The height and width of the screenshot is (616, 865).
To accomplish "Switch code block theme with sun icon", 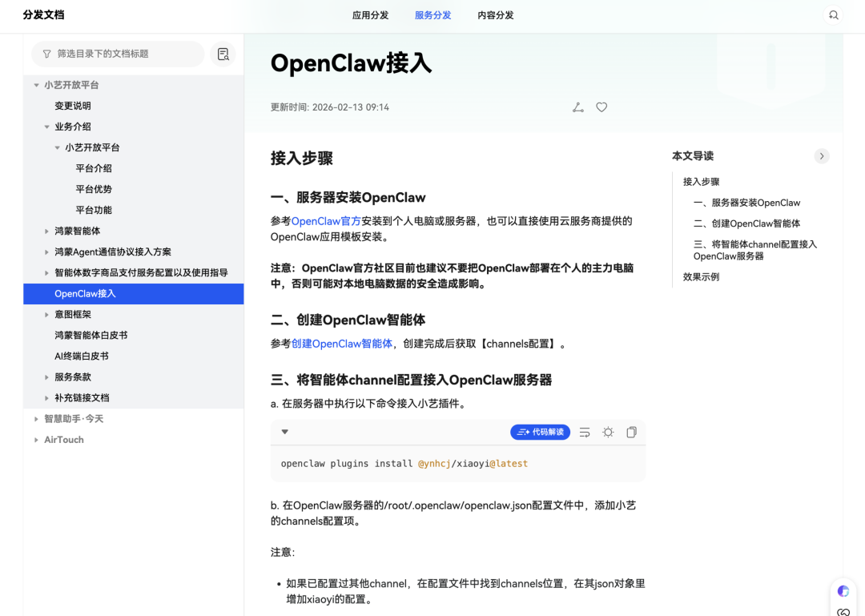I will [x=608, y=433].
